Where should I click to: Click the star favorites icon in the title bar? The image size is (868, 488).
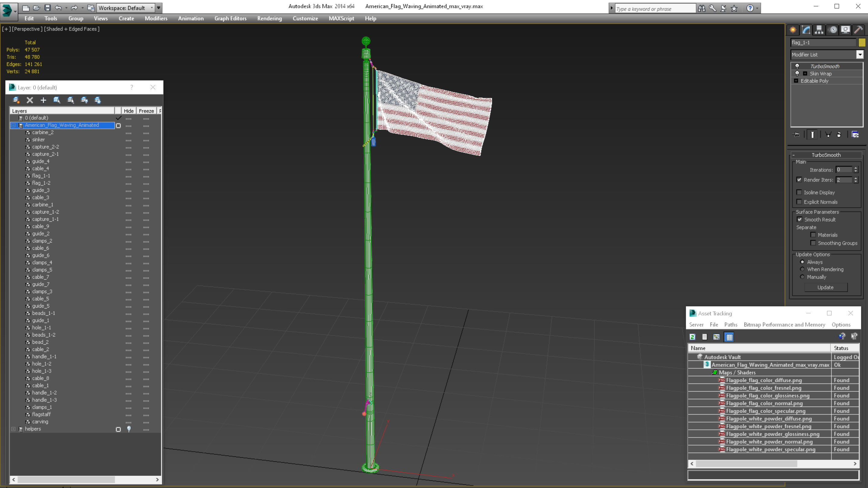734,8
